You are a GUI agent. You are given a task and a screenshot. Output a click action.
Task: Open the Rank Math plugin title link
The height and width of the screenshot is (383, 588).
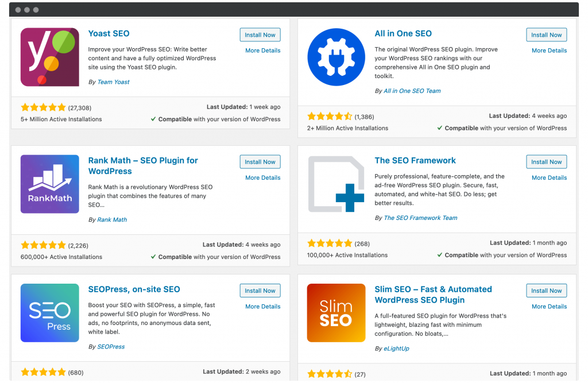[143, 166]
